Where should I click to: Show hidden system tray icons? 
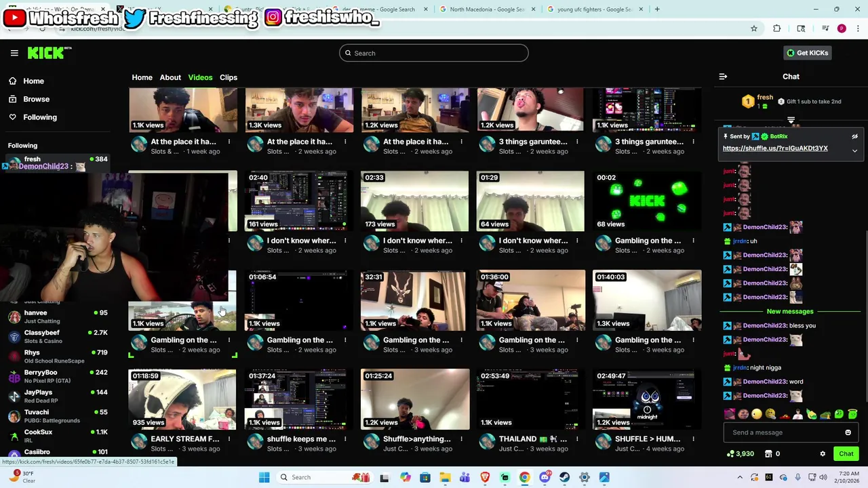pos(740,477)
